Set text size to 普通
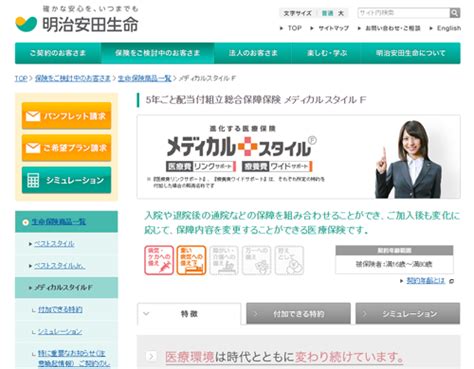Image resolution: width=474 pixels, height=369 pixels. pyautogui.click(x=327, y=13)
